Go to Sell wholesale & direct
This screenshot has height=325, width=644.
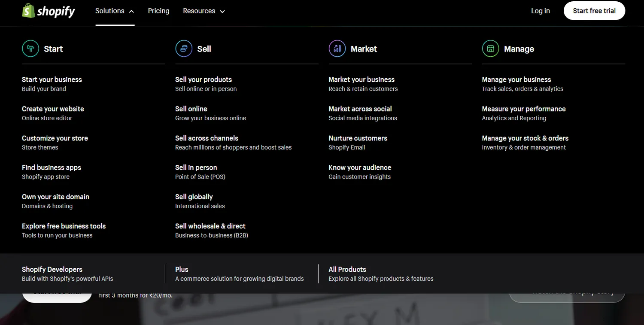click(210, 226)
